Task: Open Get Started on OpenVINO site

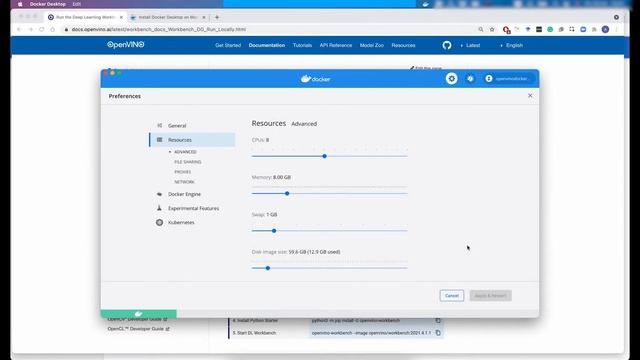Action: tap(228, 45)
